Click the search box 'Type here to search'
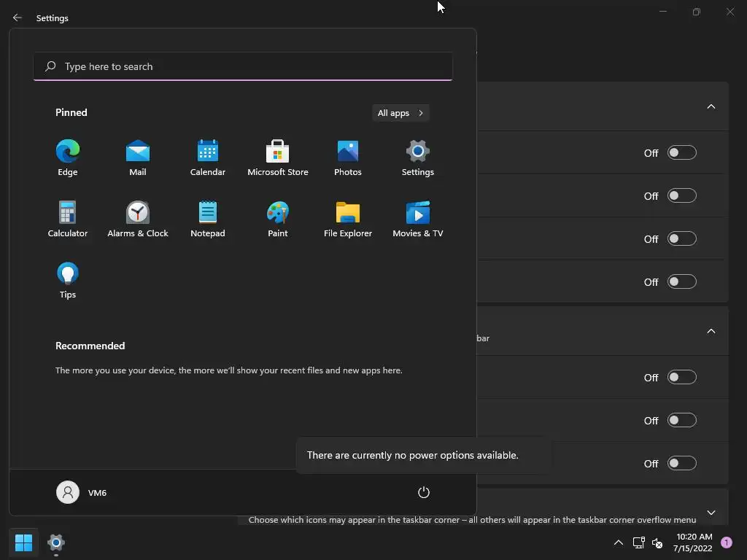Screen dimensions: 747x560 [x=243, y=66]
